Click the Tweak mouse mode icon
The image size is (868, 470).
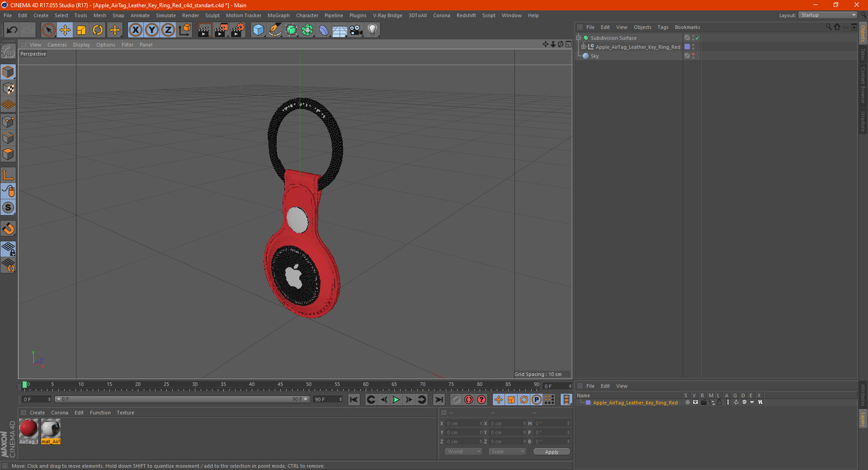point(8,191)
